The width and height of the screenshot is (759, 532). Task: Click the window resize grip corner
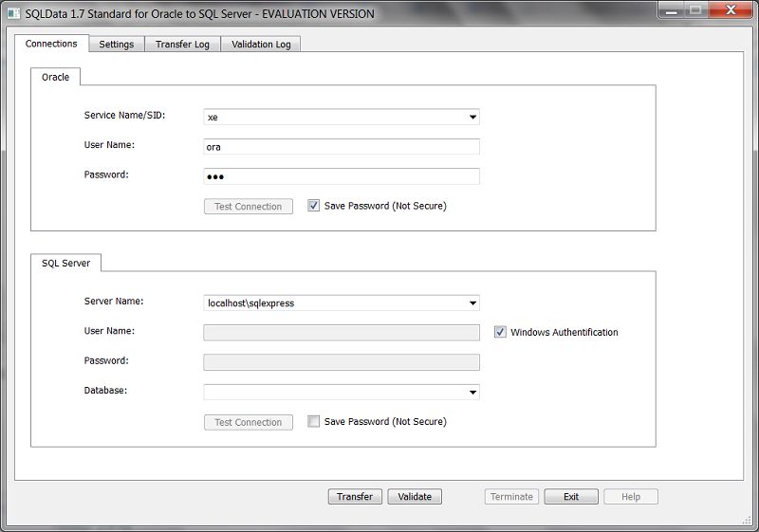tap(747, 521)
